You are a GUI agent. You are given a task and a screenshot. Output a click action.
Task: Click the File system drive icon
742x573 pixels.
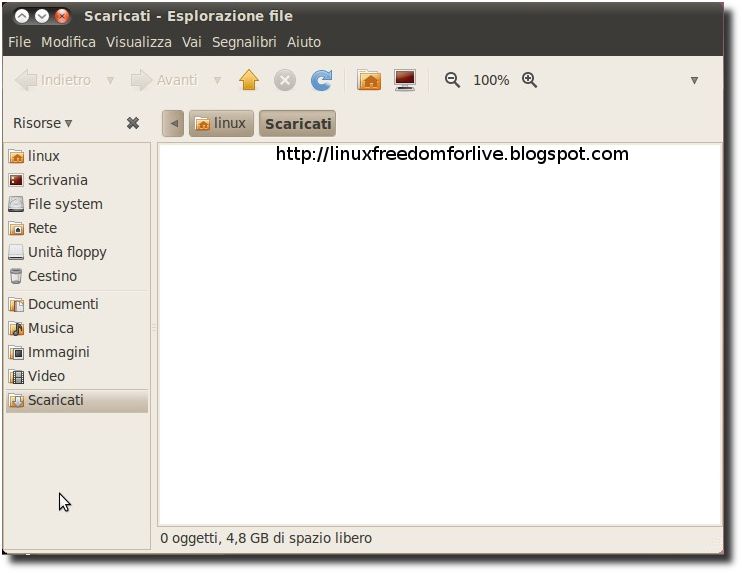pos(16,204)
